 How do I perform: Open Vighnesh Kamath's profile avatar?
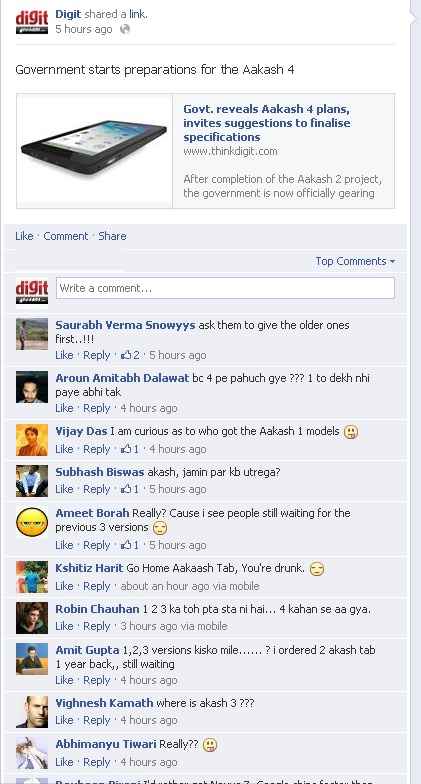32,712
